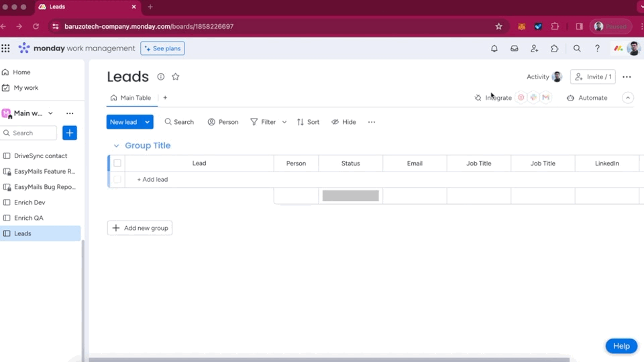Screen dimensions: 644x362
Task: Click the See plans button
Action: point(162,48)
